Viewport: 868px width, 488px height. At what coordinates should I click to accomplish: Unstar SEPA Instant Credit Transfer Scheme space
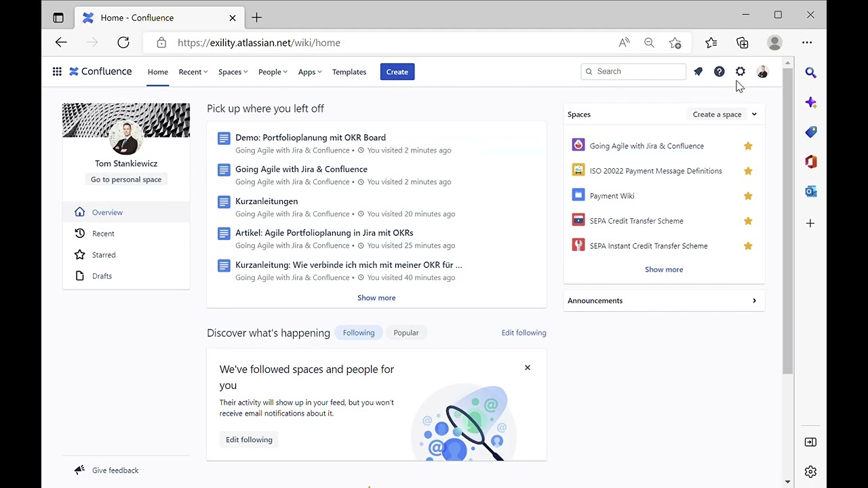pyautogui.click(x=748, y=246)
